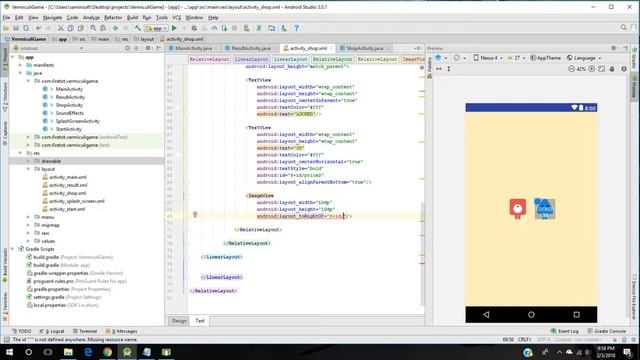This screenshot has width=640, height=360.
Task: Click the Make Project hammer icon
Action: tap(138, 28)
